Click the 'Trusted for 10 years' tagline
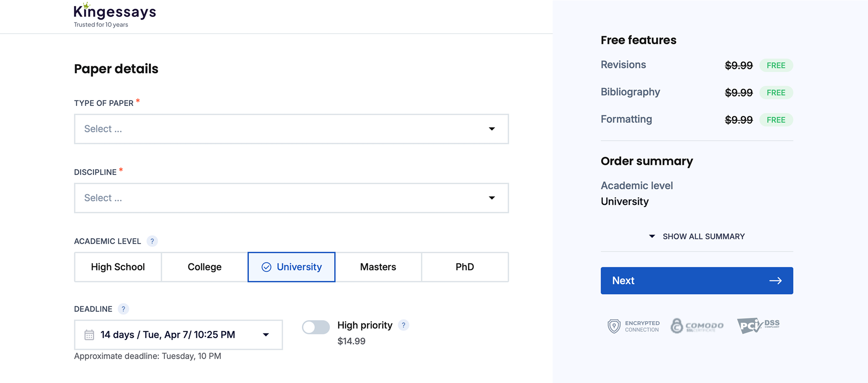 coord(101,25)
